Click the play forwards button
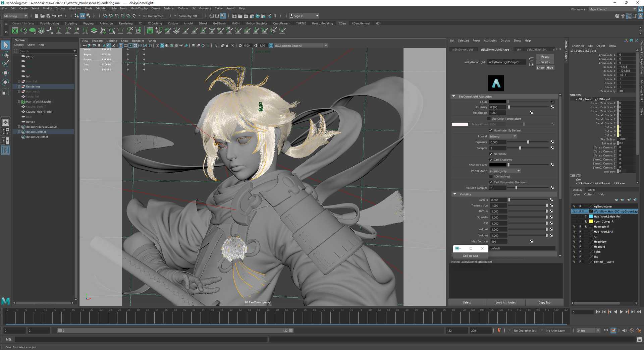The image size is (644, 350). tap(621, 312)
